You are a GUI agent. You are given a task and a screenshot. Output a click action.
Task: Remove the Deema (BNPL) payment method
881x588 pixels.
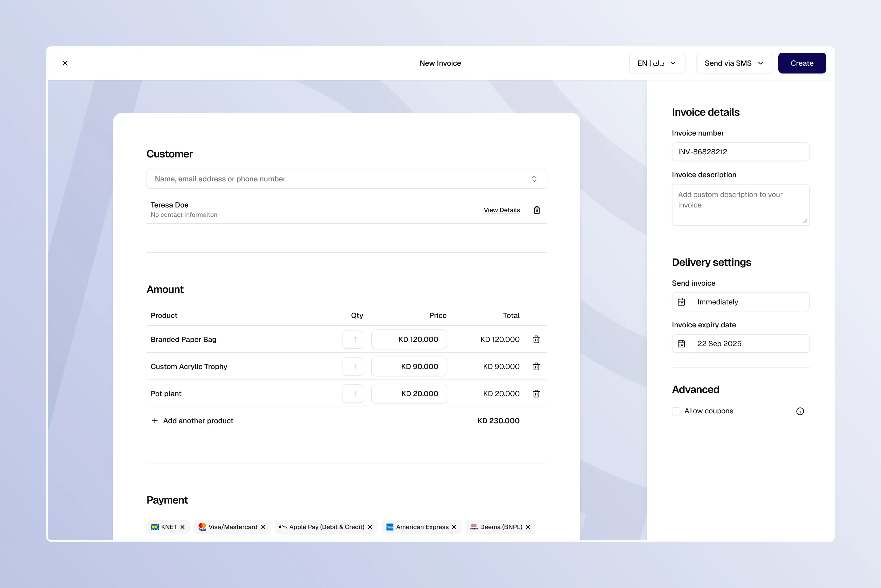(528, 527)
